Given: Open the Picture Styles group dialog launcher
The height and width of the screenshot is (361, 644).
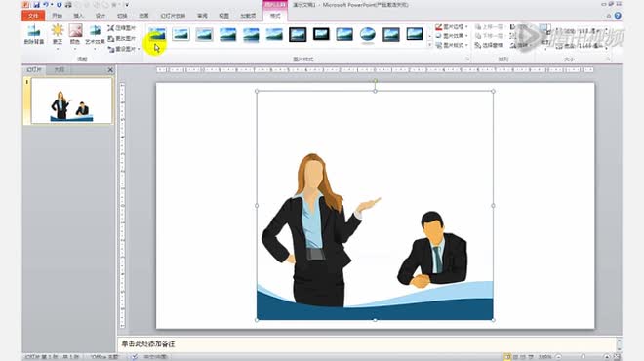Looking at the screenshot, I should [467, 60].
